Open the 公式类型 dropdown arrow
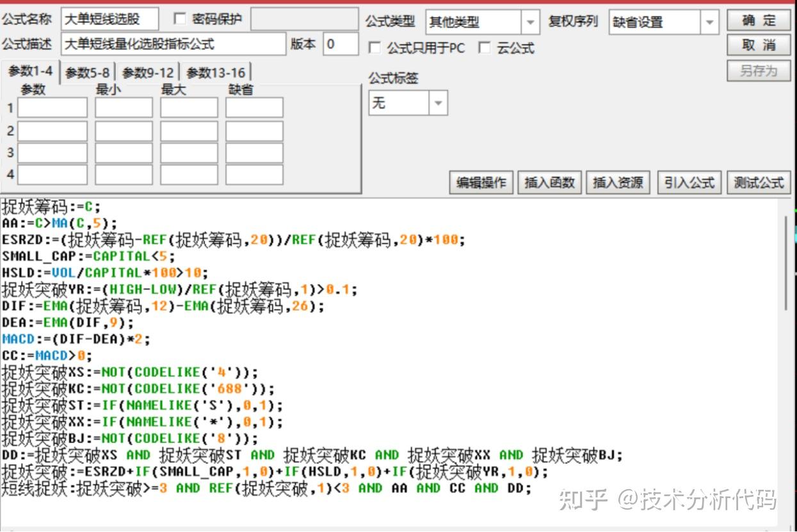The height and width of the screenshot is (532, 797). point(531,22)
